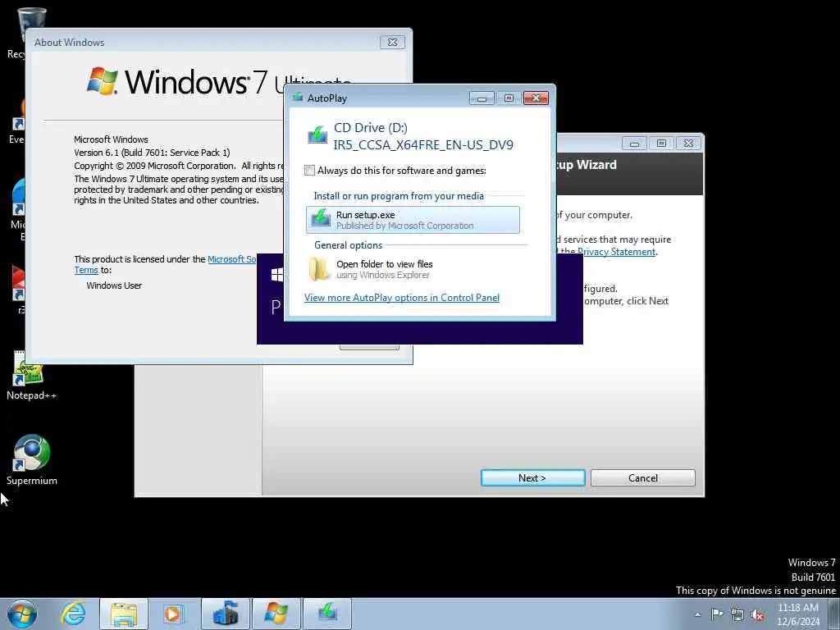Screen dimensions: 840x630
Task: Switch to the setup installer taskbar icon
Action: coord(226,614)
